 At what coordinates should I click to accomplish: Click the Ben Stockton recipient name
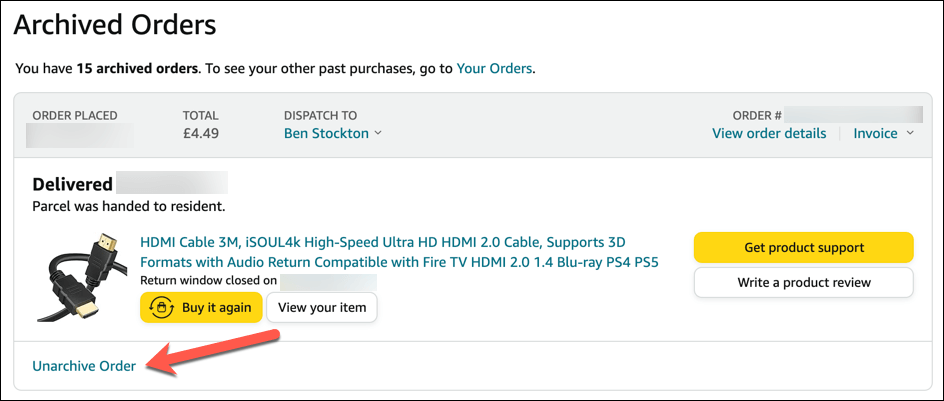coord(326,133)
